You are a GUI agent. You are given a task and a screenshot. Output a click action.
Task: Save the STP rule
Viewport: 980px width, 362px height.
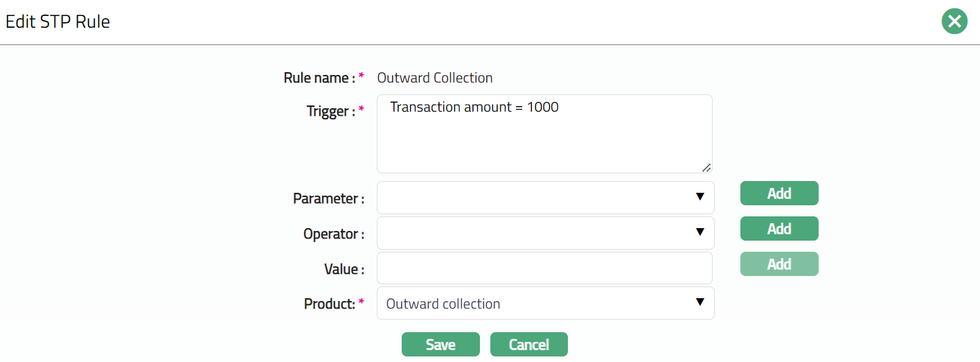pos(440,345)
